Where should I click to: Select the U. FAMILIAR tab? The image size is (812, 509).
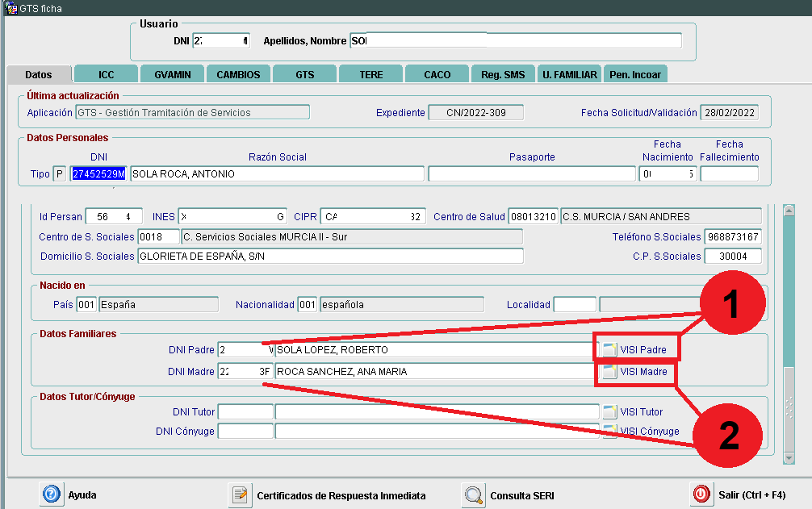click(570, 74)
